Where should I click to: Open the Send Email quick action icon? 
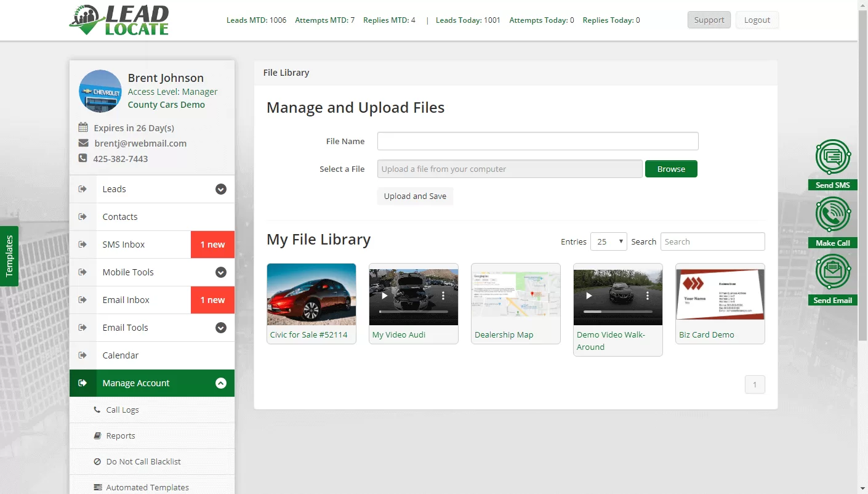coord(833,272)
